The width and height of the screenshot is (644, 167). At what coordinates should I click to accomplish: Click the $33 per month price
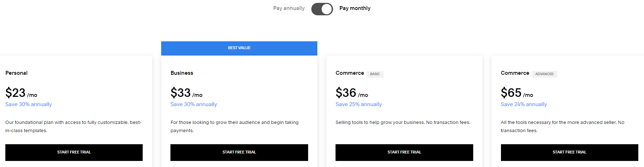click(x=186, y=93)
